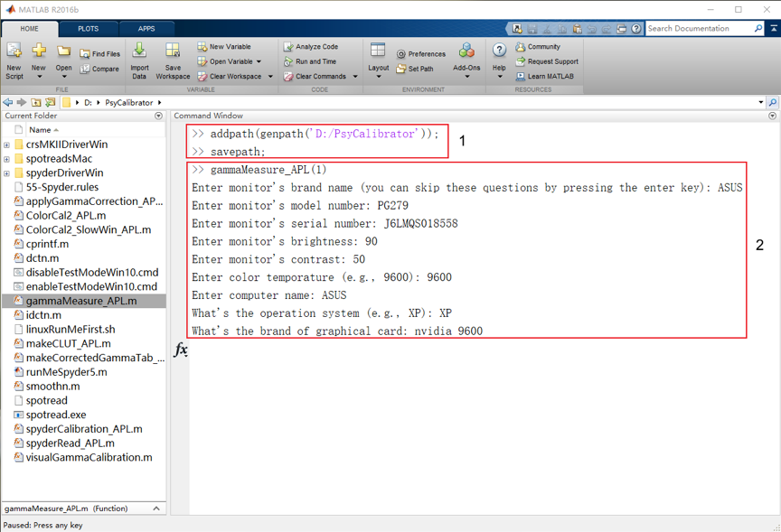The height and width of the screenshot is (532, 781).
Task: Click the up one level folder icon
Action: pos(36,102)
